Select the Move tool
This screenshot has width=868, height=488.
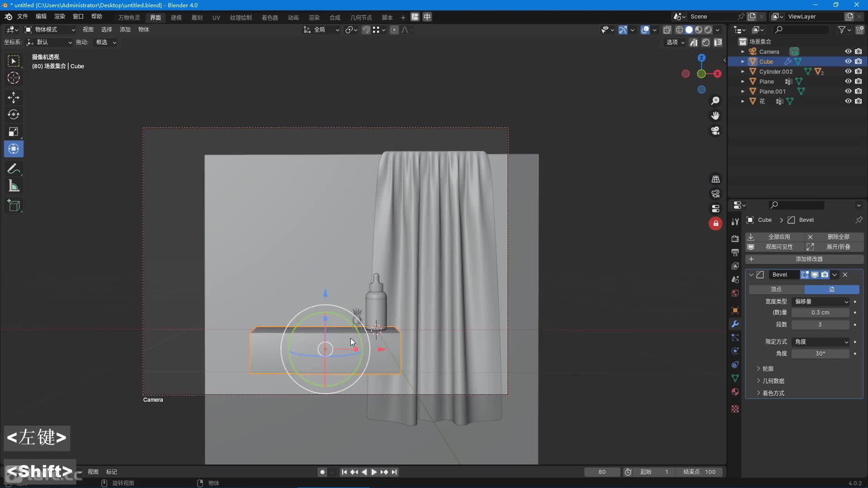tap(14, 97)
